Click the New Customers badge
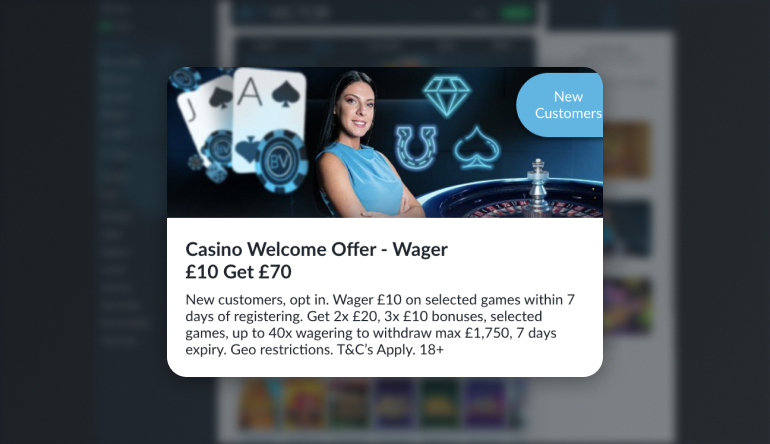Viewport: 770px width, 444px height. [x=560, y=105]
